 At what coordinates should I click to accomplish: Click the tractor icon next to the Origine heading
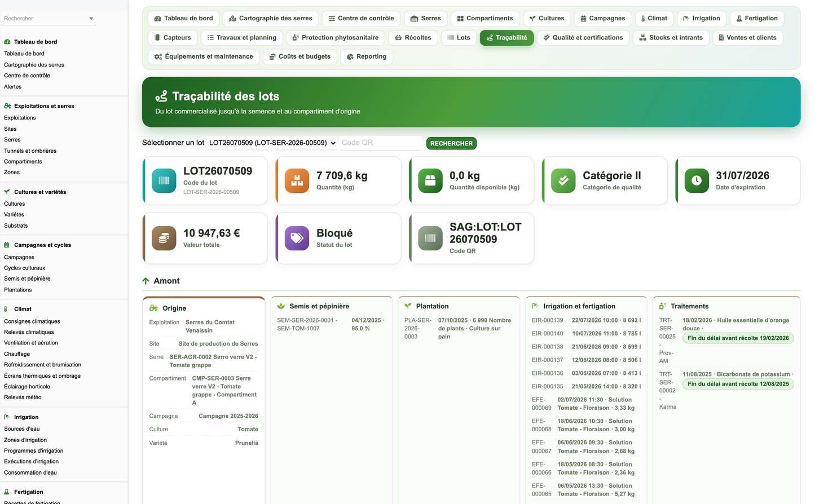(153, 308)
